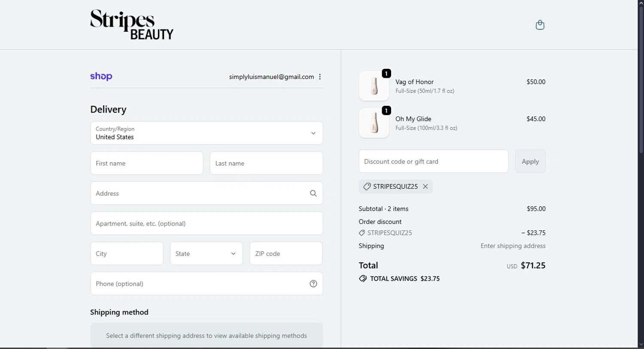Screen dimensions: 644x349
Task: Click into the Address field
Action: pyautogui.click(x=207, y=193)
